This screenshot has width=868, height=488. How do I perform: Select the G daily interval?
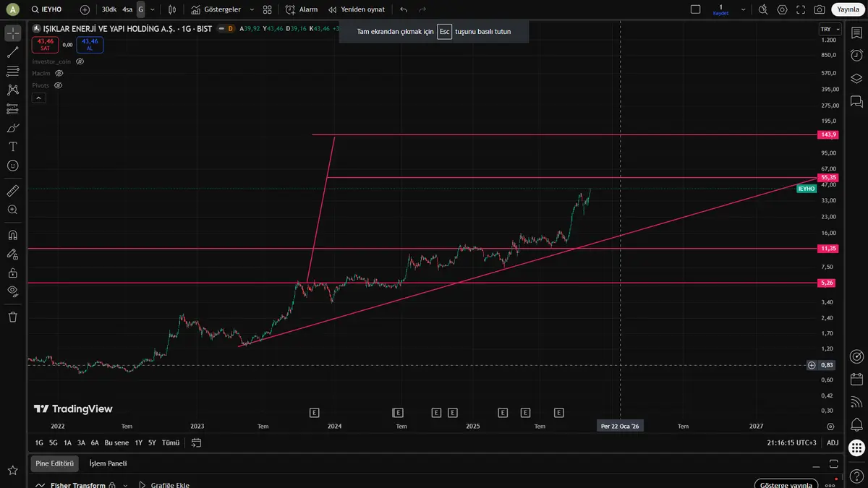pyautogui.click(x=141, y=9)
